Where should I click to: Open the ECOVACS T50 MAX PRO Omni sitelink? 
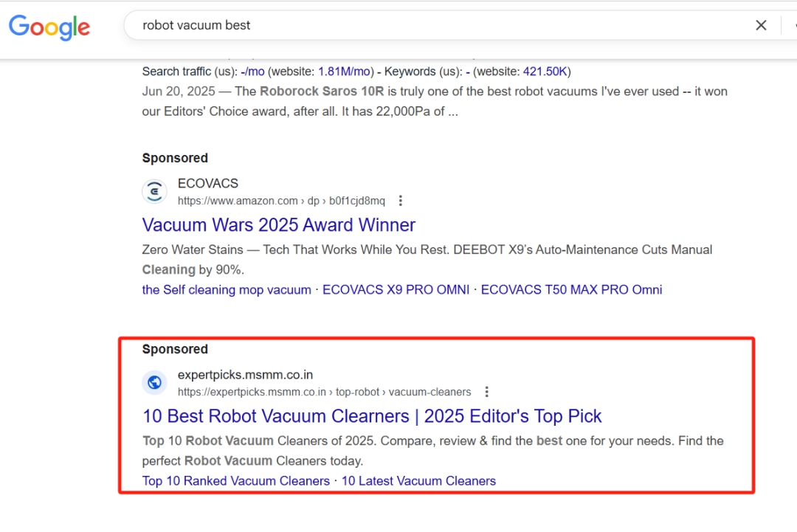pos(571,290)
